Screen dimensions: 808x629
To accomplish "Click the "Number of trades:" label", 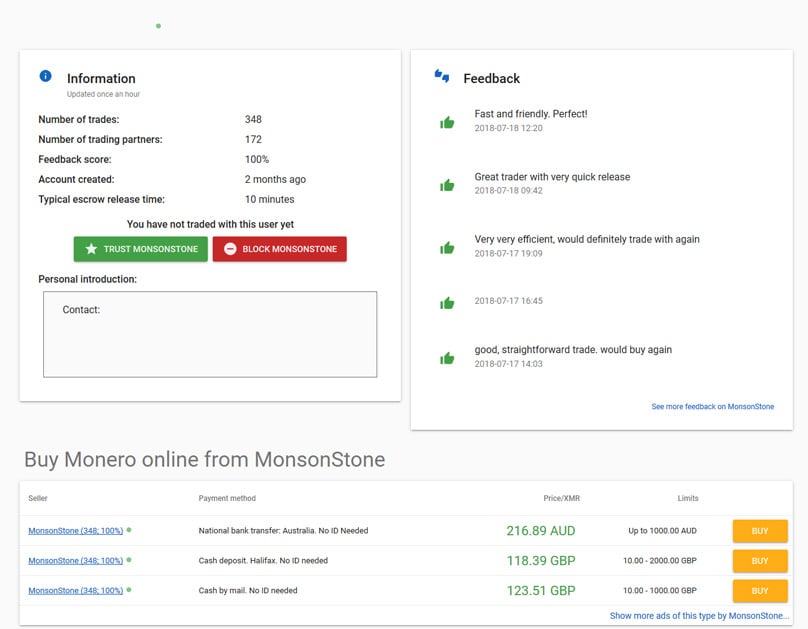I will click(79, 119).
